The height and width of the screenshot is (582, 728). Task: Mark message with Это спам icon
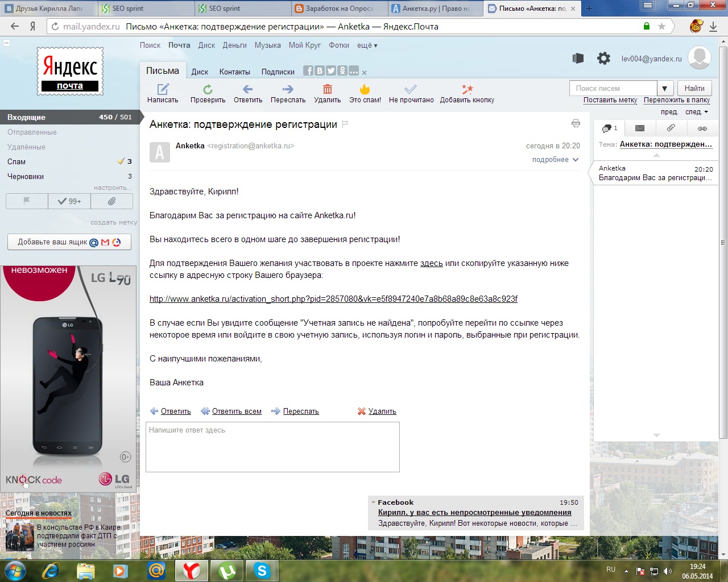[x=365, y=89]
